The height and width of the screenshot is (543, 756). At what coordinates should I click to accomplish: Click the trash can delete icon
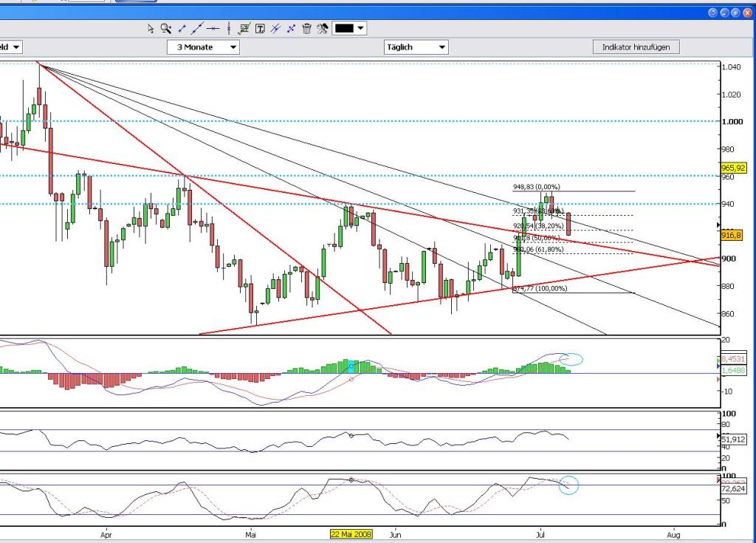point(306,29)
